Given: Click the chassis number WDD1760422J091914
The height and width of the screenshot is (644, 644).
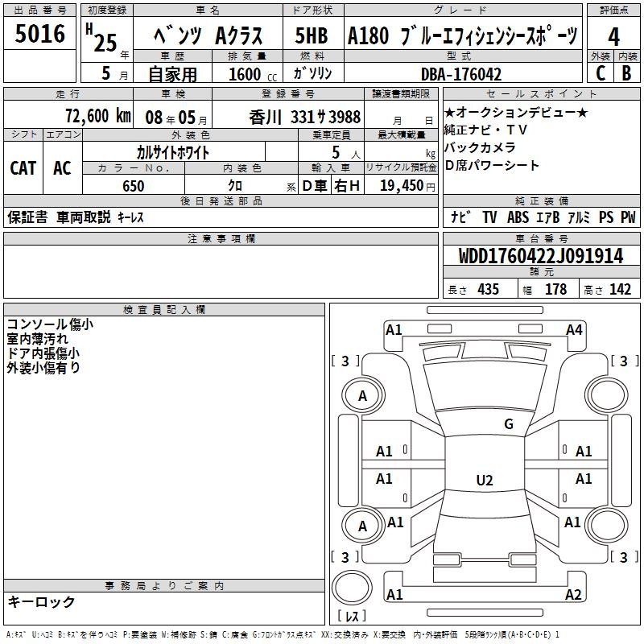Looking at the screenshot, I should (541, 256).
